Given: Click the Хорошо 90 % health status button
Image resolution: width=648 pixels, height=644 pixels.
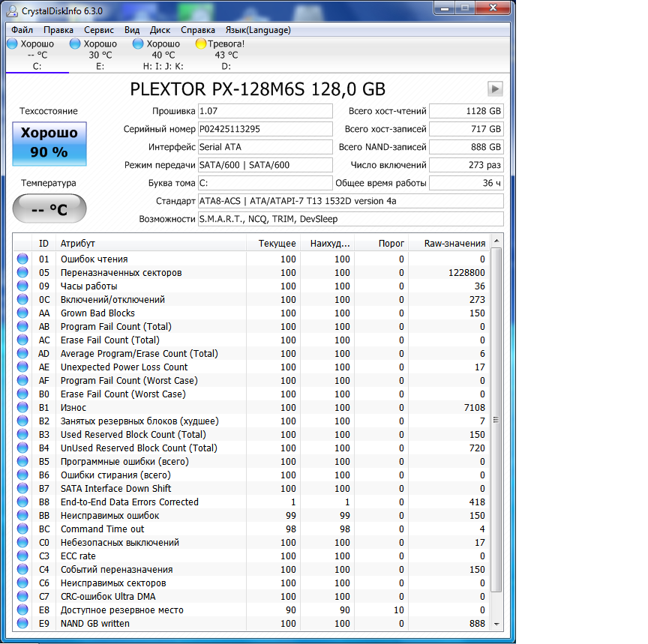Looking at the screenshot, I should point(49,143).
